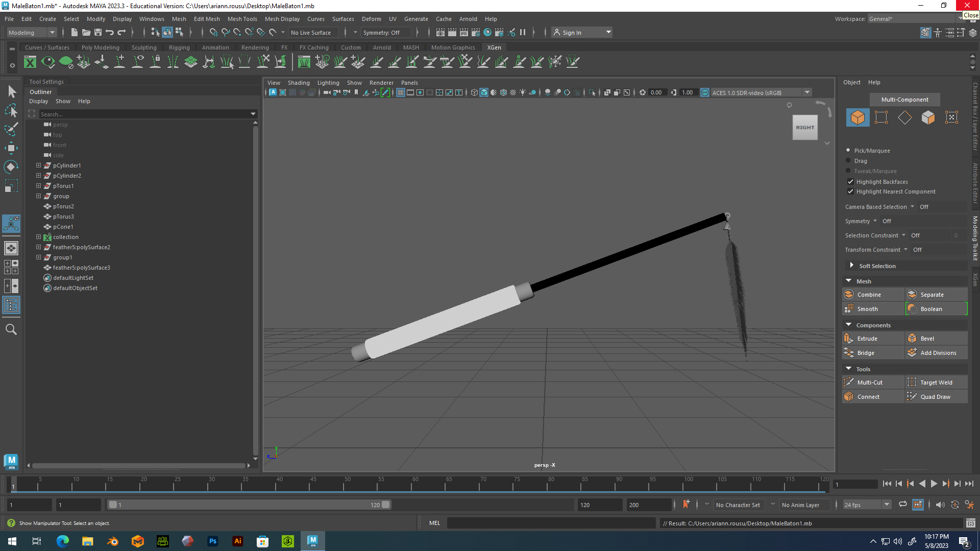This screenshot has height=551, width=980.
Task: Select the Rotate tool in left toolbox
Action: tap(11, 167)
